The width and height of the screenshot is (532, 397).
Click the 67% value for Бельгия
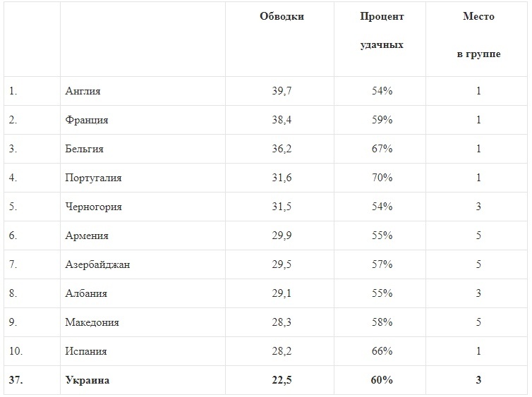382,149
